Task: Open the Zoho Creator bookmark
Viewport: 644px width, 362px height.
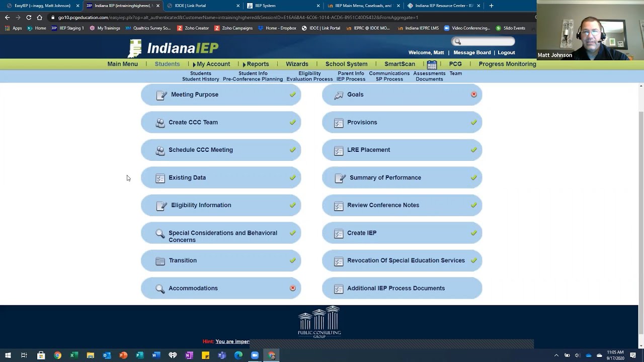Action: (x=193, y=28)
